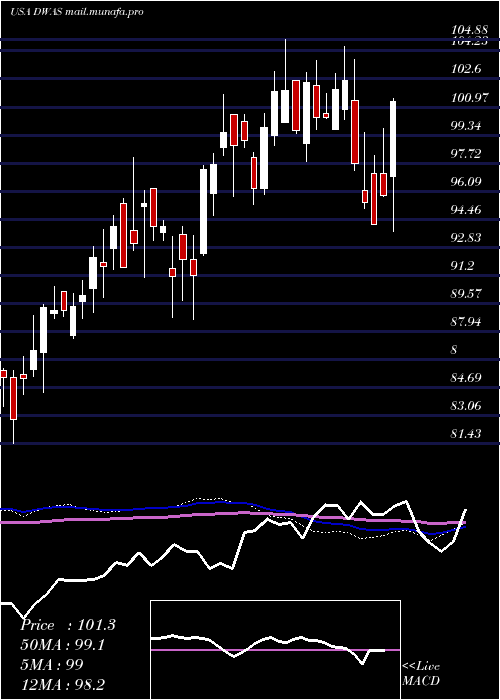Click the '50MA : 99.1' readout
The width and height of the screenshot is (500, 700).
tap(62, 645)
